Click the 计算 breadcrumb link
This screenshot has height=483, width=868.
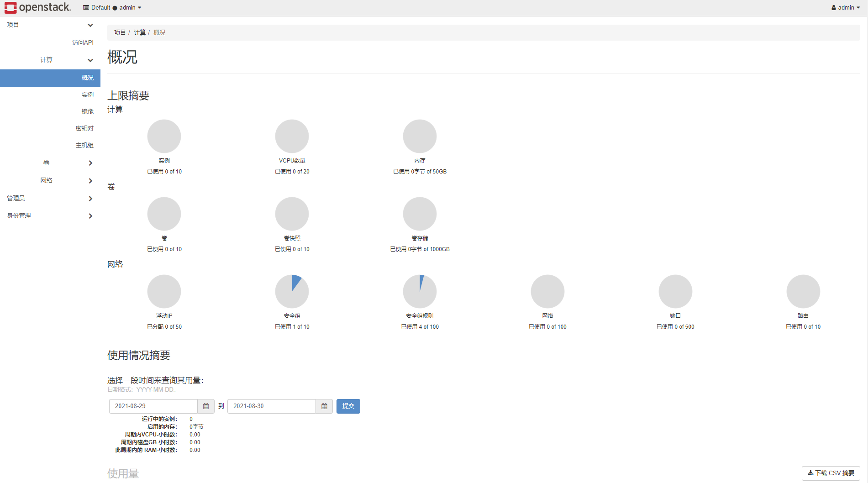point(140,32)
